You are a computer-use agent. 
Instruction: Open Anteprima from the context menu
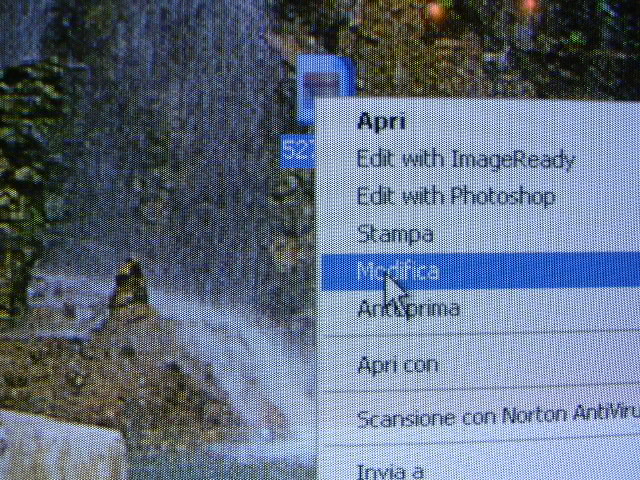tap(408, 309)
